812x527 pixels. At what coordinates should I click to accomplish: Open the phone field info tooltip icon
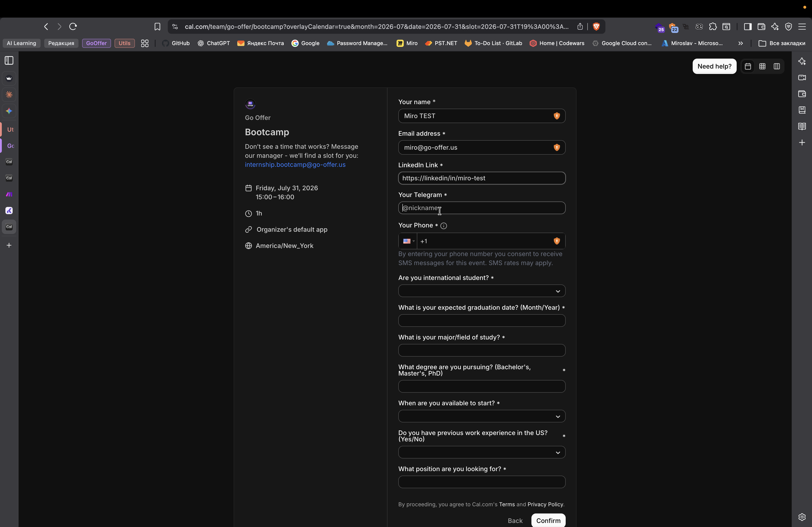tap(443, 226)
